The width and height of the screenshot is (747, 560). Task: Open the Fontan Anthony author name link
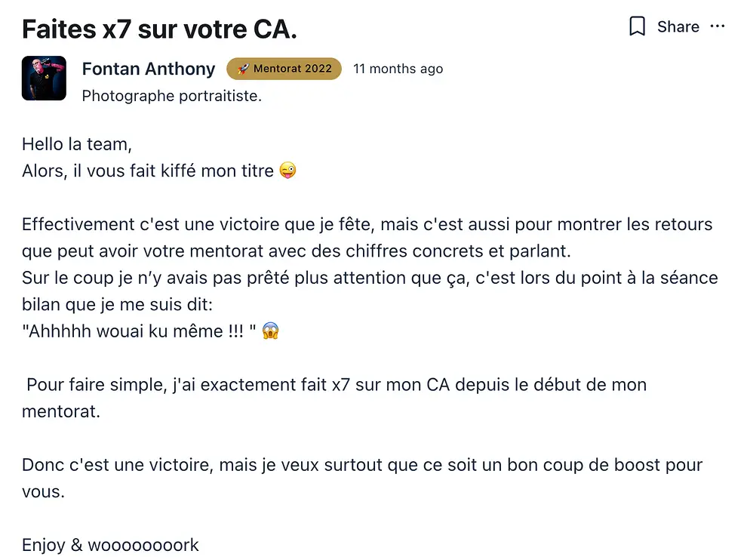[x=149, y=69]
